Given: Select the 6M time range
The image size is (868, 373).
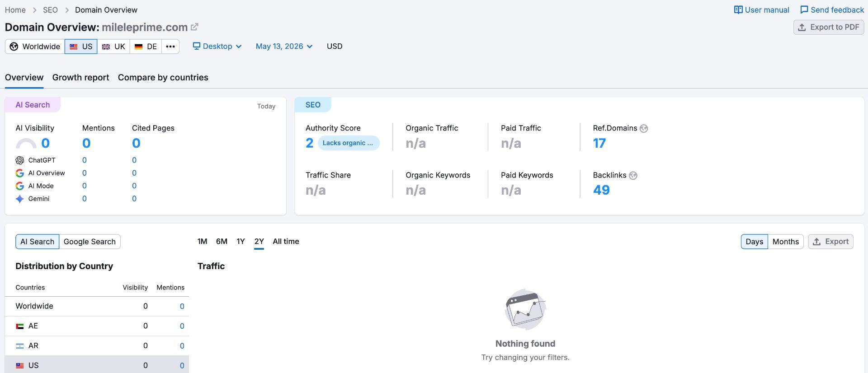Looking at the screenshot, I should pyautogui.click(x=222, y=242).
